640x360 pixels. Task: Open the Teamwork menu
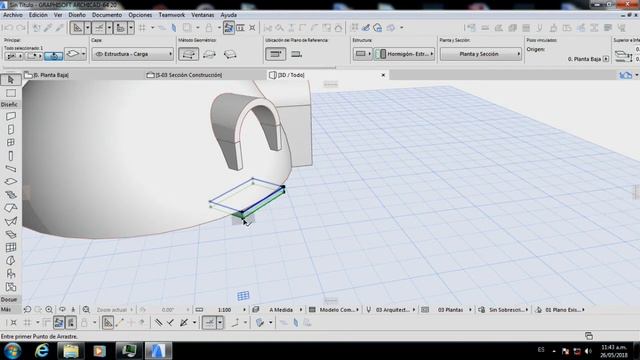point(171,15)
